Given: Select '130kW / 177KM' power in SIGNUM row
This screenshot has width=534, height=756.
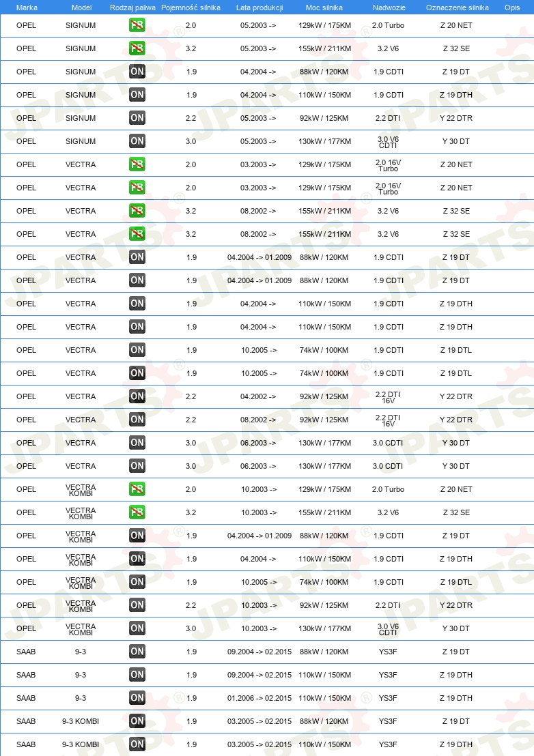Looking at the screenshot, I should [324, 141].
